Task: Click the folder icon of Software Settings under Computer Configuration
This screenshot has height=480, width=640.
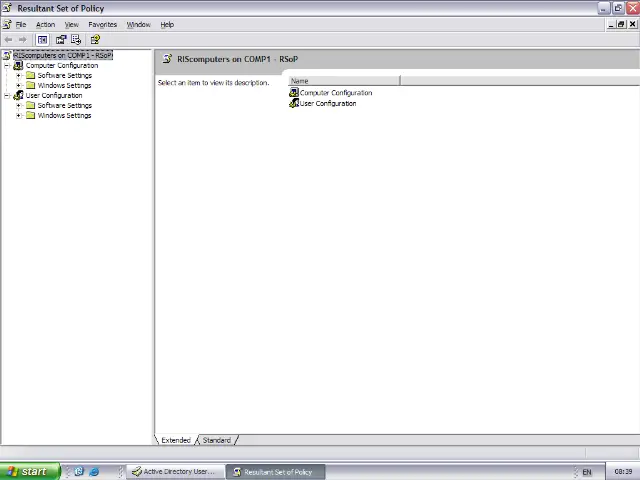Action: coord(31,75)
